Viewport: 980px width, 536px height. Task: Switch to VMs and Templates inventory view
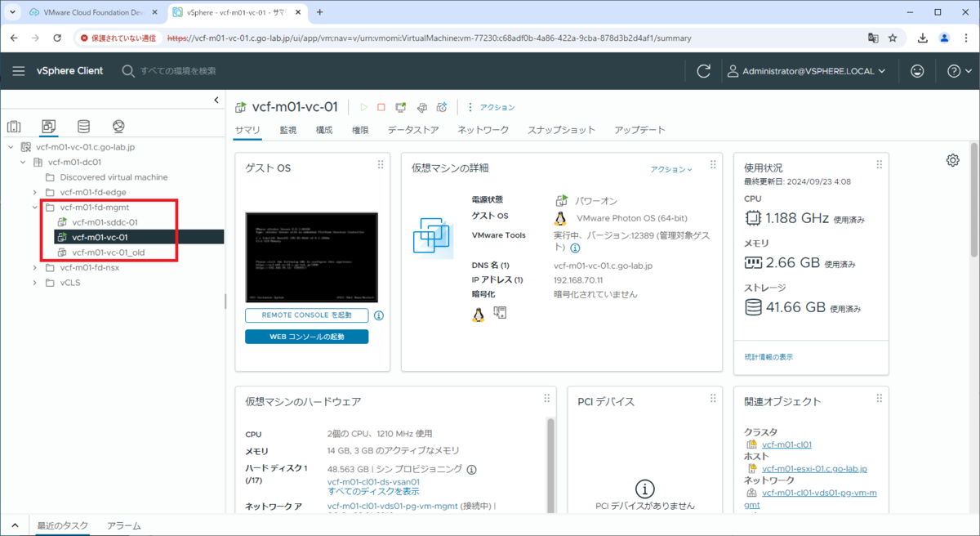click(49, 127)
